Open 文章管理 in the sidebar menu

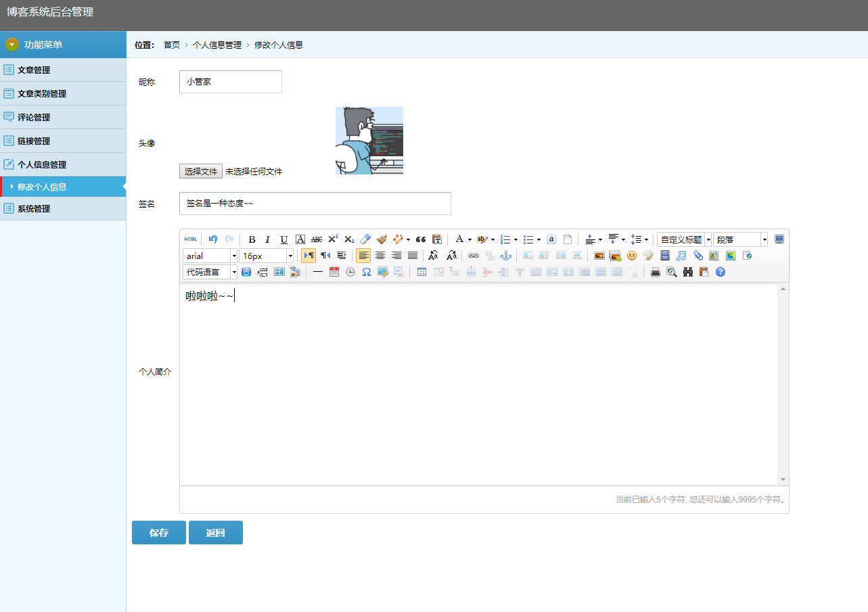point(34,70)
